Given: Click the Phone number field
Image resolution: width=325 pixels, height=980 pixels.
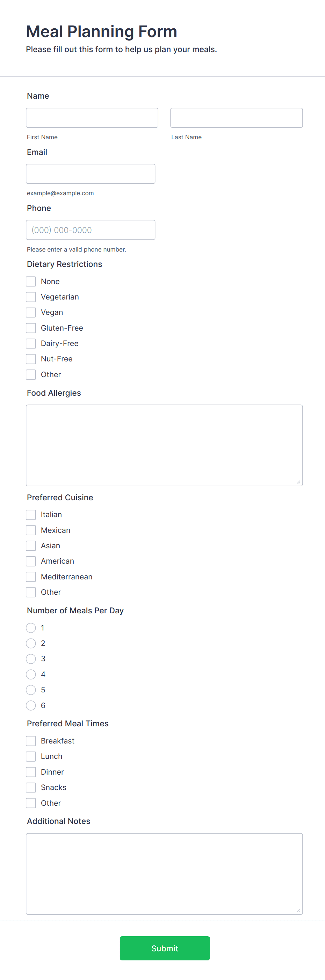Looking at the screenshot, I should 91,230.
